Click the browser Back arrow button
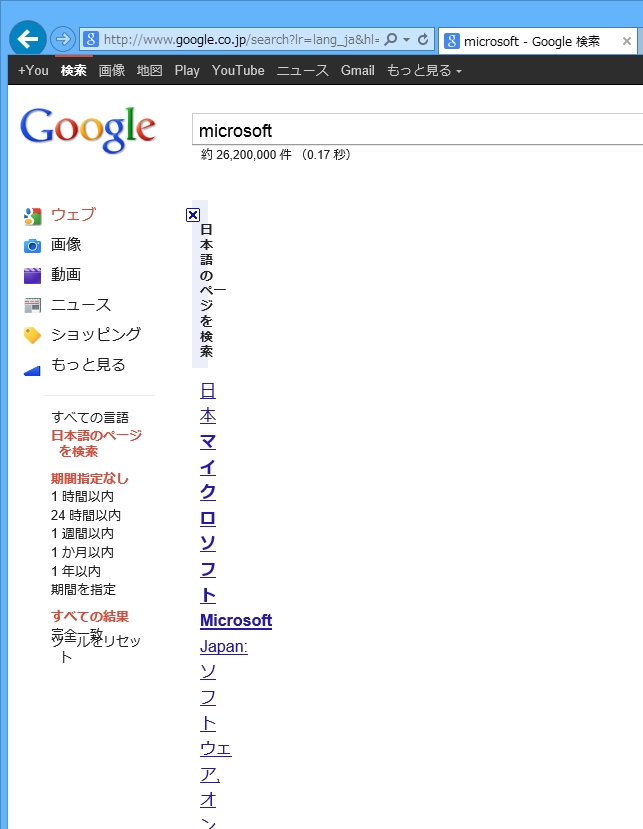The width and height of the screenshot is (643, 829). (27, 39)
